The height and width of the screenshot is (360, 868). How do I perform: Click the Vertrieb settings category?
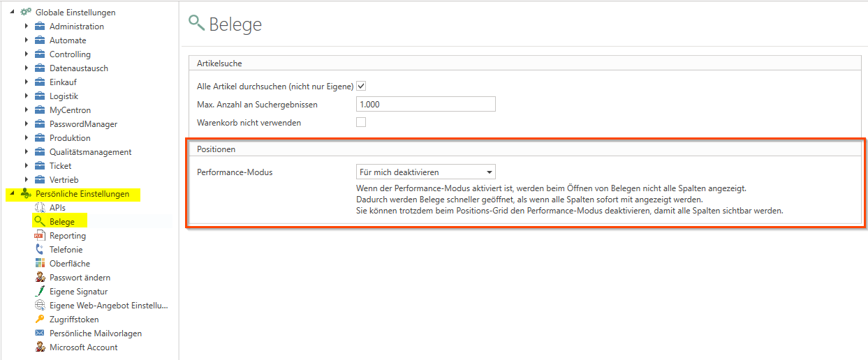click(x=64, y=180)
